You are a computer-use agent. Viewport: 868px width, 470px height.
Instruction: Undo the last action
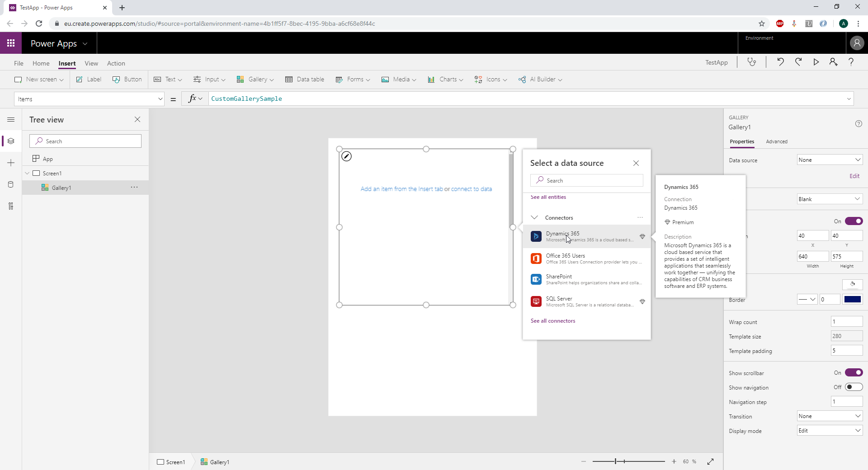[780, 62]
